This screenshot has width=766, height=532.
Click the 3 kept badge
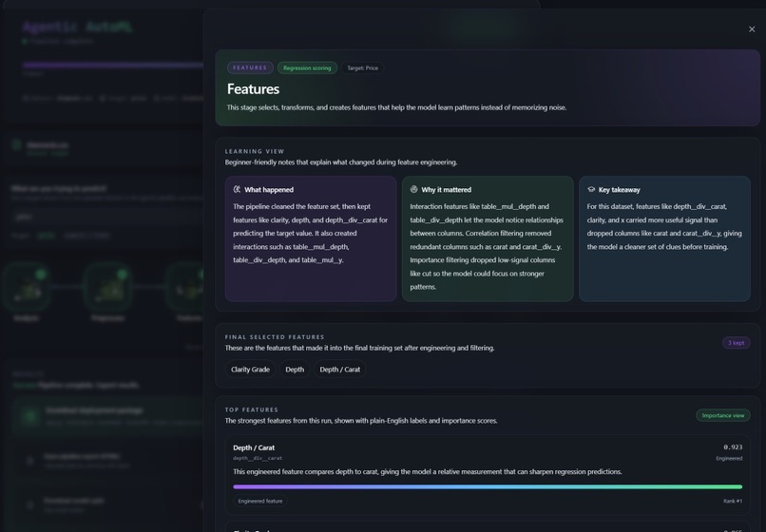(x=737, y=342)
